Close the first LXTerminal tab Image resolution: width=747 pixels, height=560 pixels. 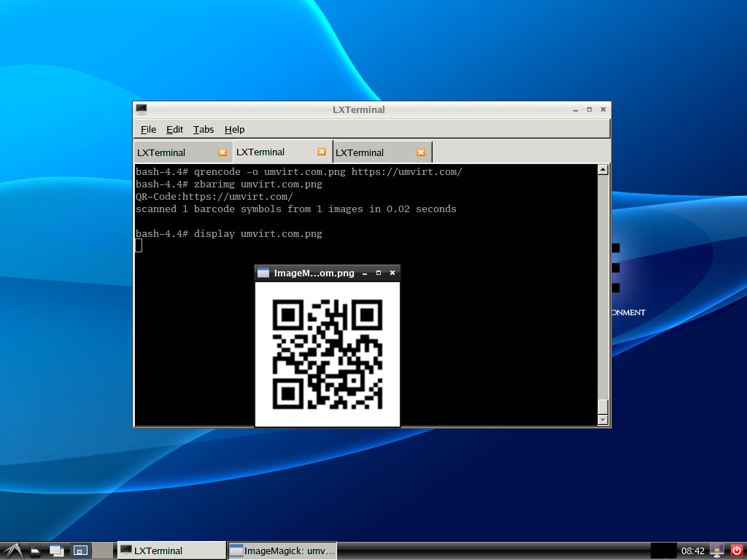[222, 152]
